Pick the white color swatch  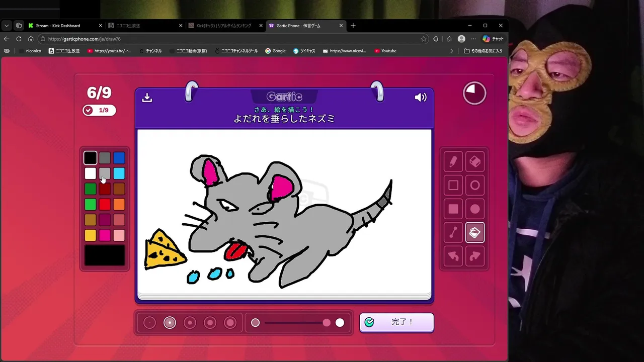point(90,173)
